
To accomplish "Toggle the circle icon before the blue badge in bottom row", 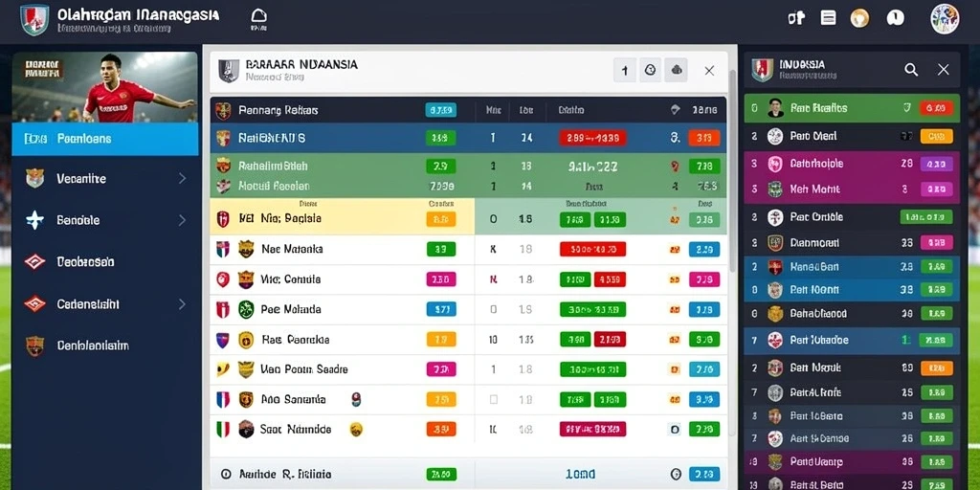I will coord(675,475).
